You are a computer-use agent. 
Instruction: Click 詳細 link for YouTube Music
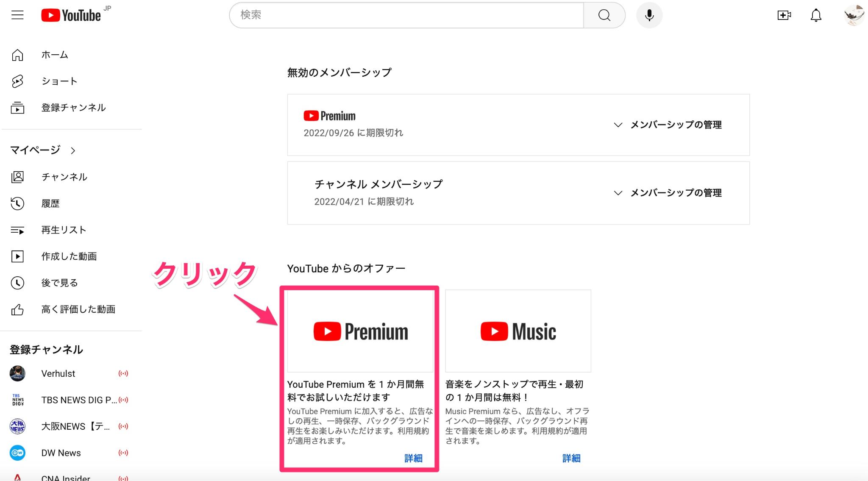570,459
